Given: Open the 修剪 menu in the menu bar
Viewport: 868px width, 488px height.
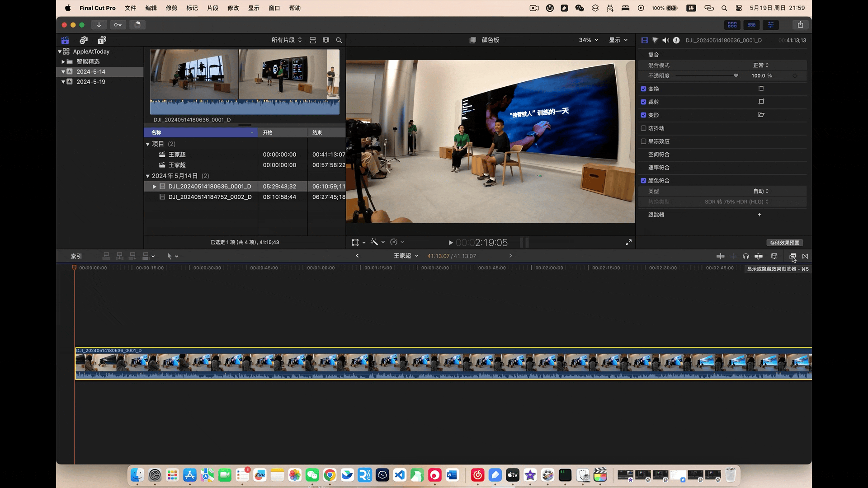Looking at the screenshot, I should (171, 8).
